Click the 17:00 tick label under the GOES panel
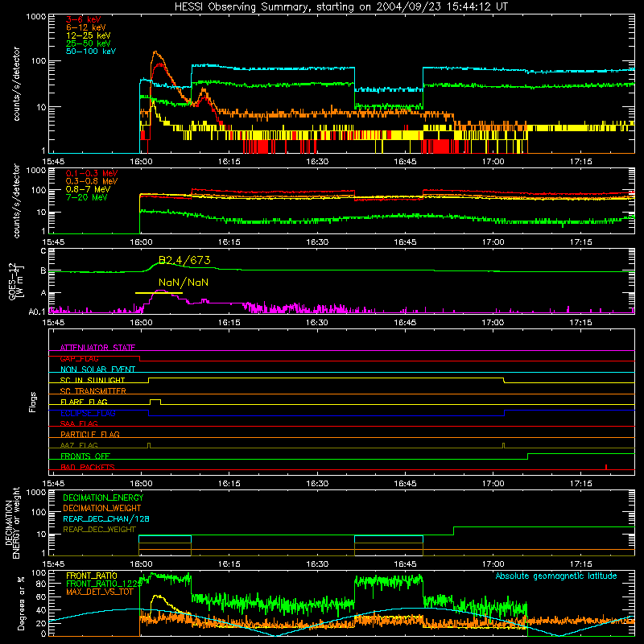The image size is (644, 644). [x=493, y=323]
